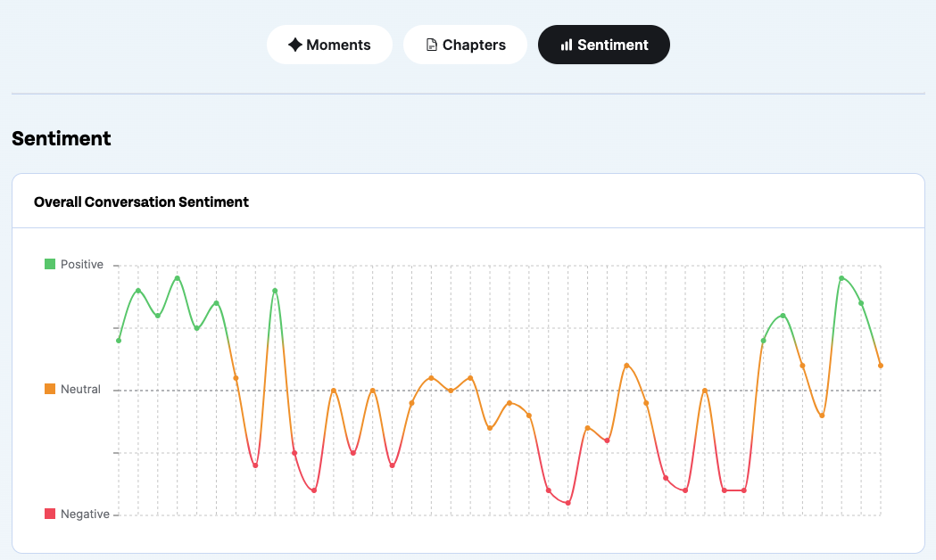Click the red Negative legend swatch
Screen dimensions: 936x560
[x=50, y=515]
